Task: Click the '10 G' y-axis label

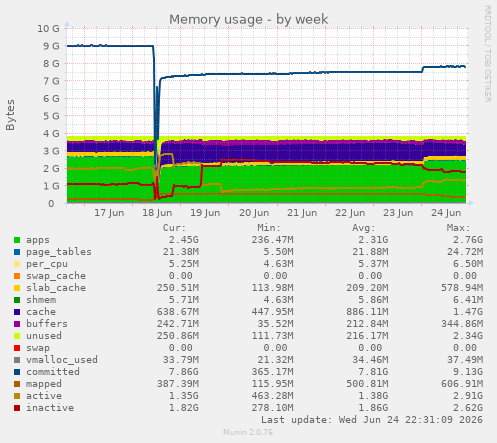Action: pyautogui.click(x=48, y=29)
